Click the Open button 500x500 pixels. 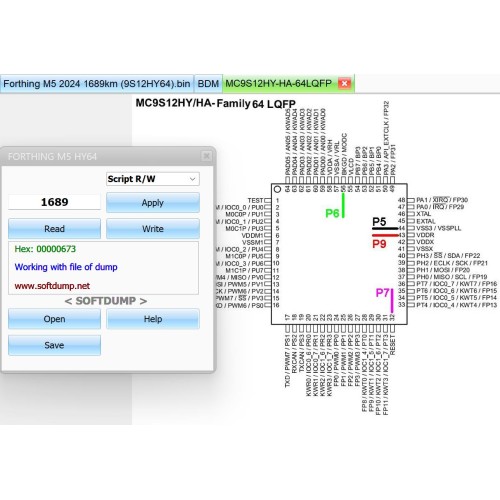tap(54, 319)
